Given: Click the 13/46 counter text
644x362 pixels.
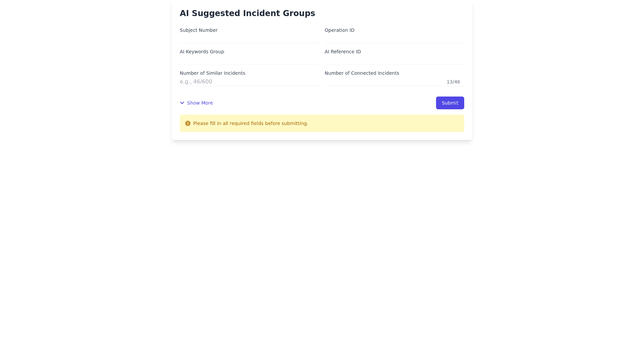Looking at the screenshot, I should [453, 82].
